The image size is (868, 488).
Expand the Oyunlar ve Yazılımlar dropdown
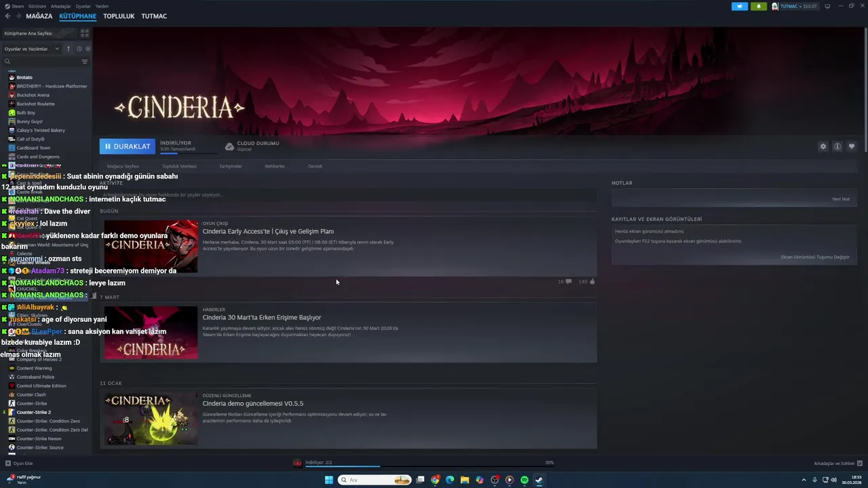tap(33, 49)
